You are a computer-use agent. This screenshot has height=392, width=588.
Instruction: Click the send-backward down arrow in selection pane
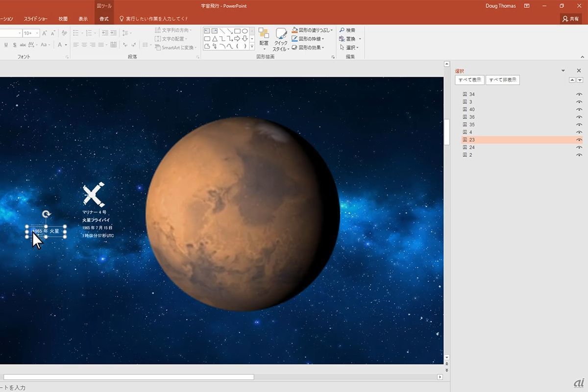(x=580, y=80)
